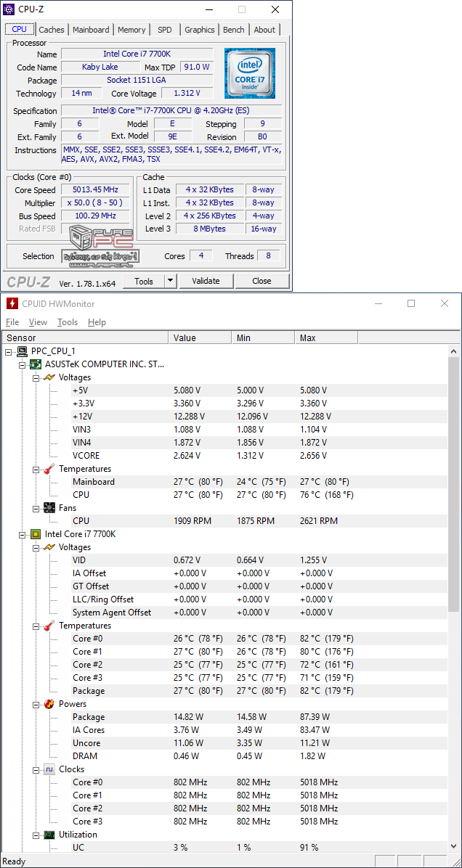Click the scrollbar down arrow in HWMonitor
Screen dimensions: 462x868
(454, 846)
